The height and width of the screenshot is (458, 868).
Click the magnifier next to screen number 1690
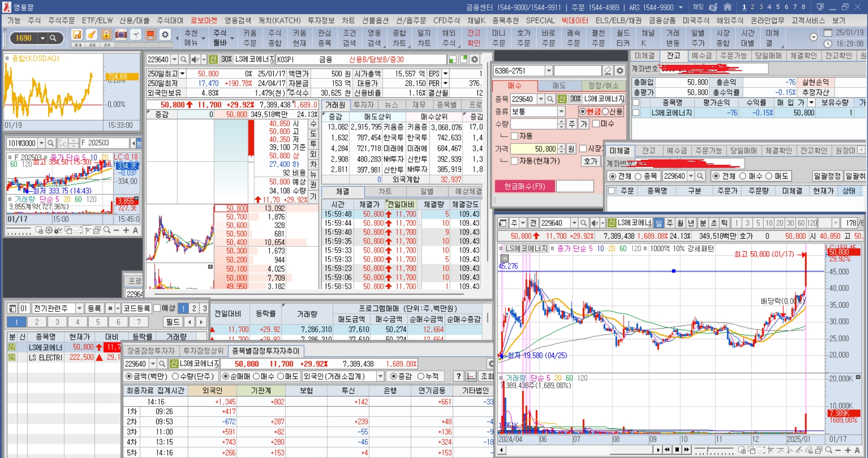click(53, 38)
